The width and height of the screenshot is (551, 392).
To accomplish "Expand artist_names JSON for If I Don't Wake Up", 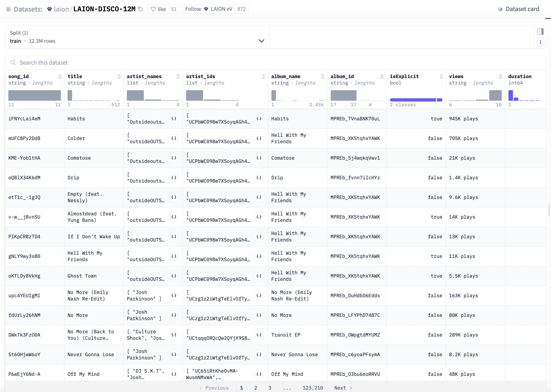I will point(174,237).
